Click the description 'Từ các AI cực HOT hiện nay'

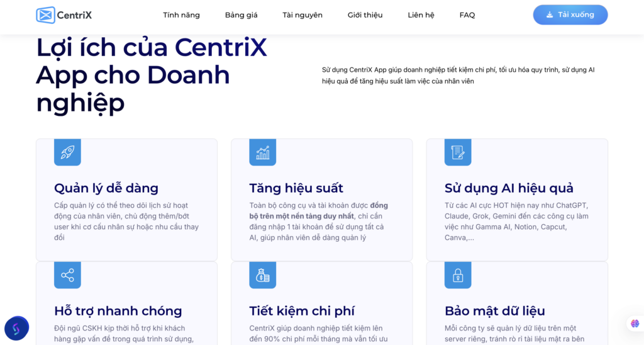coord(516,221)
